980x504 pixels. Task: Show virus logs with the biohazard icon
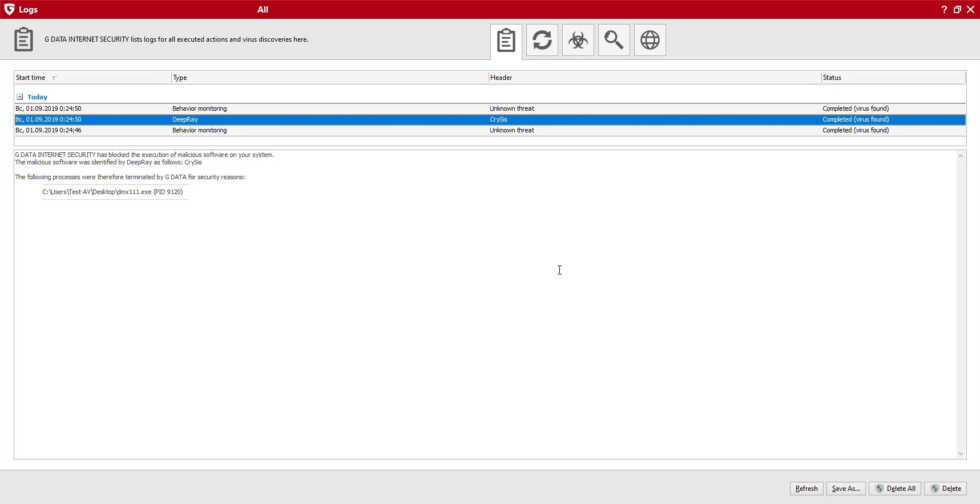(578, 40)
